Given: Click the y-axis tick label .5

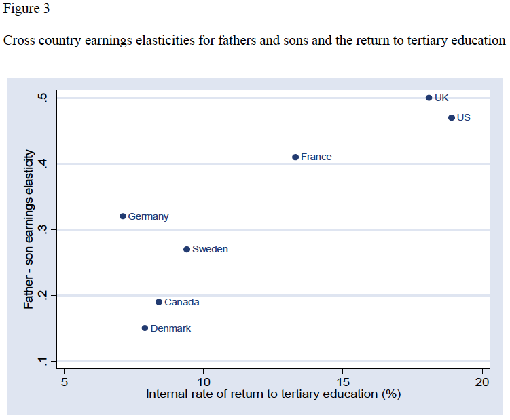Looking at the screenshot, I should pos(45,98).
